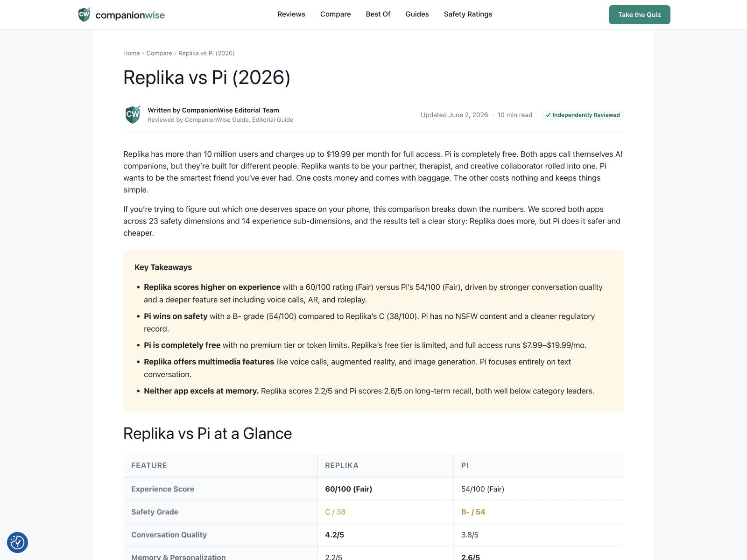
Task: Click the author CW shield avatar
Action: 133,114
